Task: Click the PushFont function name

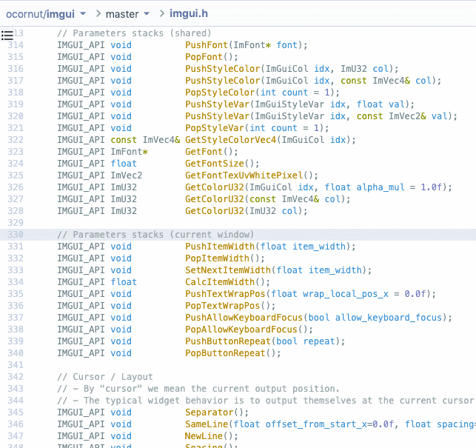Action: [x=207, y=45]
